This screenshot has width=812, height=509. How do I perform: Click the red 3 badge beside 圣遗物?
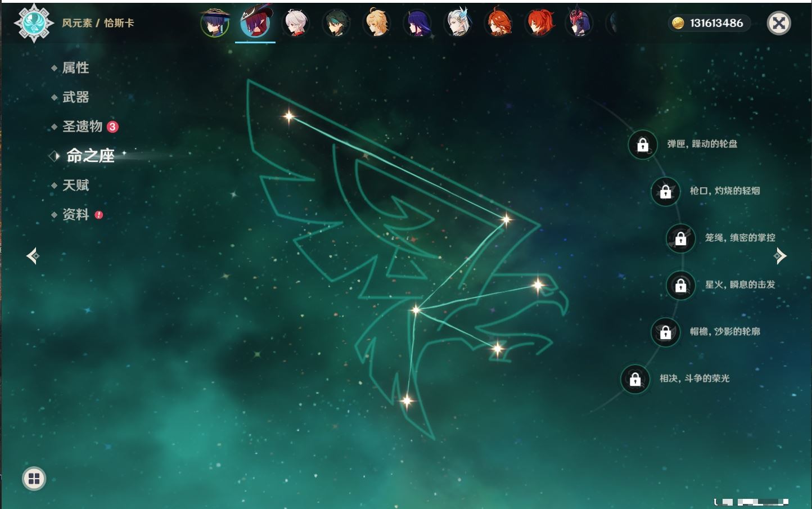tap(112, 127)
